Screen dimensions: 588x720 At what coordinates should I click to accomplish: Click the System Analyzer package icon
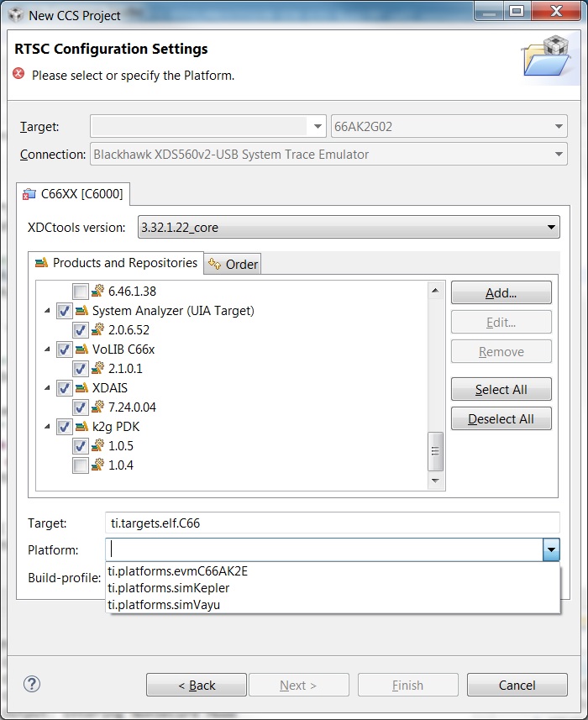click(x=81, y=311)
